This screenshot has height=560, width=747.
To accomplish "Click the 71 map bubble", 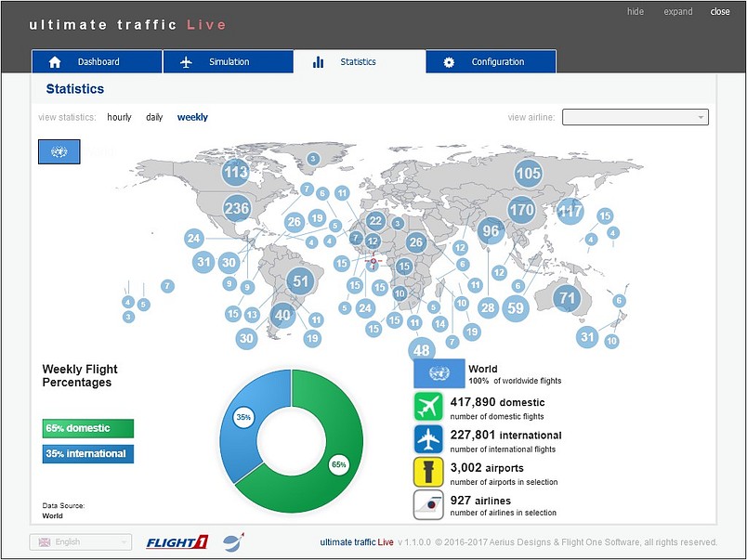I will [x=567, y=298].
